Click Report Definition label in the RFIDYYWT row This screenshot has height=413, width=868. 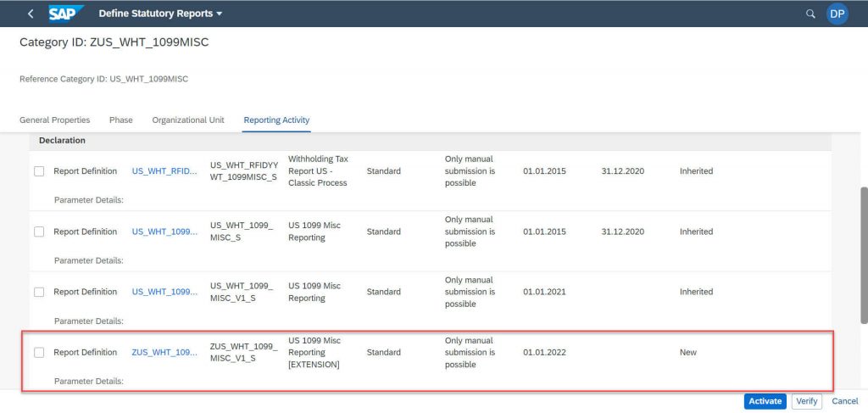(x=86, y=171)
